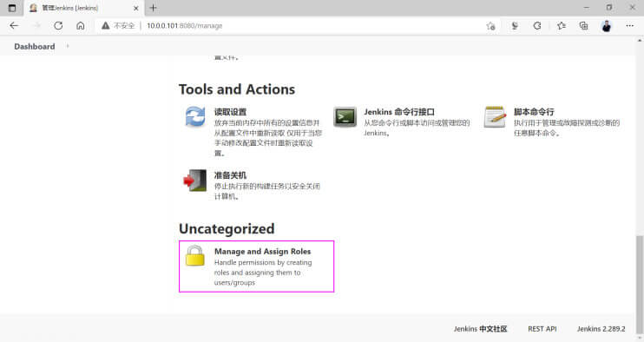
Task: Open the collections icon in the toolbar
Action: (x=583, y=26)
